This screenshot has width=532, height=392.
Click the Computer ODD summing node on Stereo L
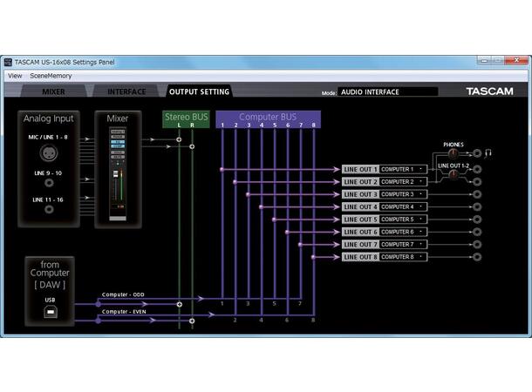pyautogui.click(x=180, y=305)
